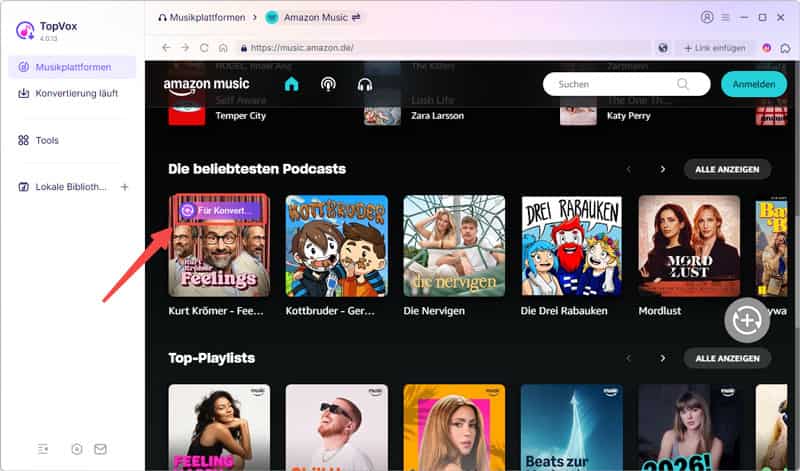The image size is (800, 471).
Task: Open the Kurt Krömer Feelings podcast cover
Action: coord(219,246)
